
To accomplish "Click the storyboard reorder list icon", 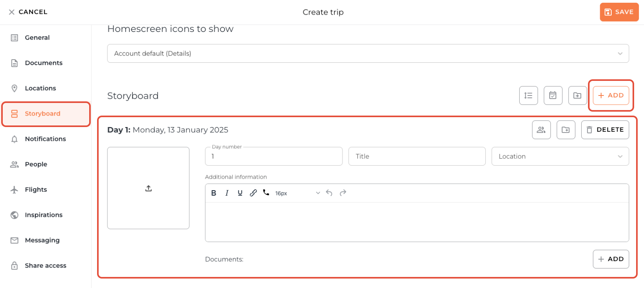I will pos(528,95).
